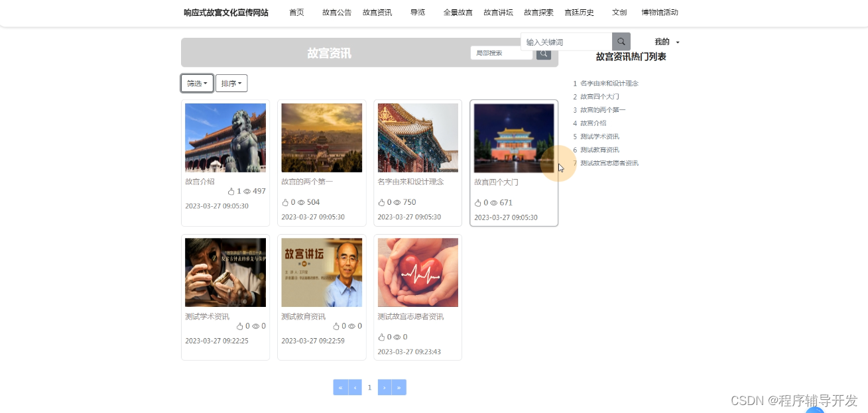Open the 故宫四个大门 night gate thumbnail
Screen dimensions: 868x413
[x=514, y=138]
